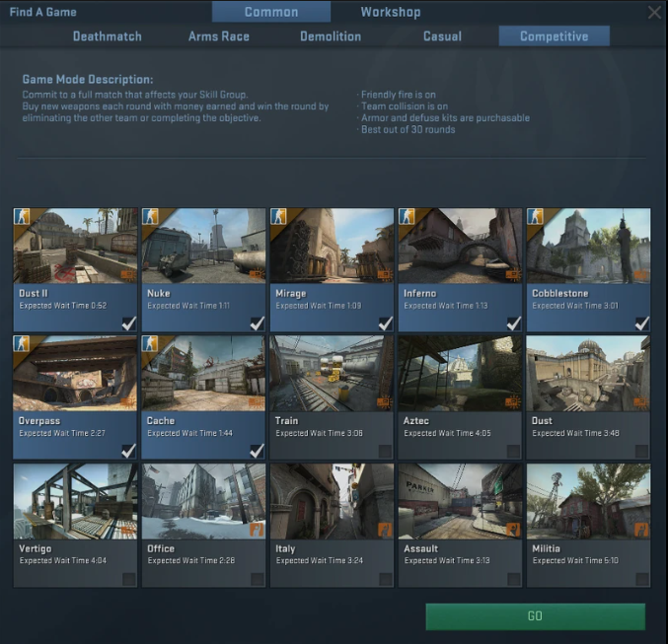The width and height of the screenshot is (668, 644).
Task: Click the CS:GO badge icon on Dust II card
Action: [x=22, y=216]
